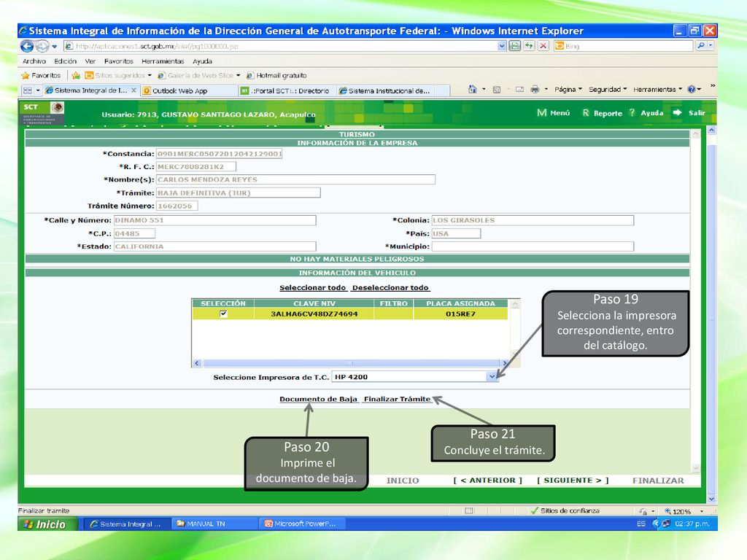Viewport: 747px width, 560px height.
Task: Click the printer icon in the command bar
Action: pos(535,89)
